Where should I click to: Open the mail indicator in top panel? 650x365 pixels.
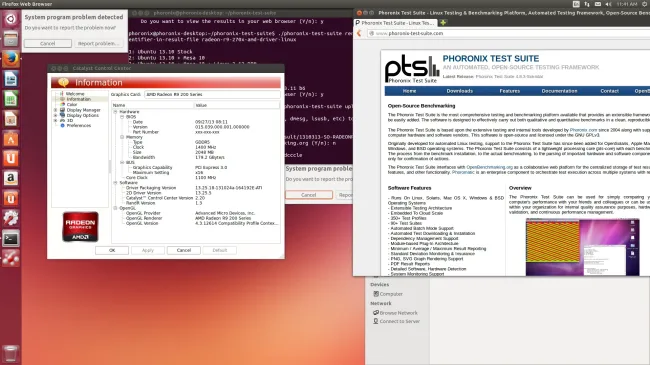tap(598, 4)
